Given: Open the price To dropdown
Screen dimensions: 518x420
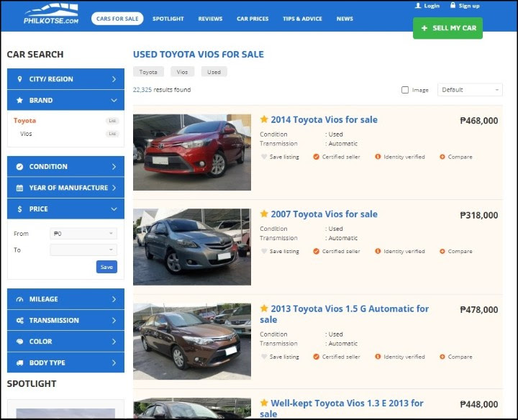Looking at the screenshot, I should tap(83, 250).
